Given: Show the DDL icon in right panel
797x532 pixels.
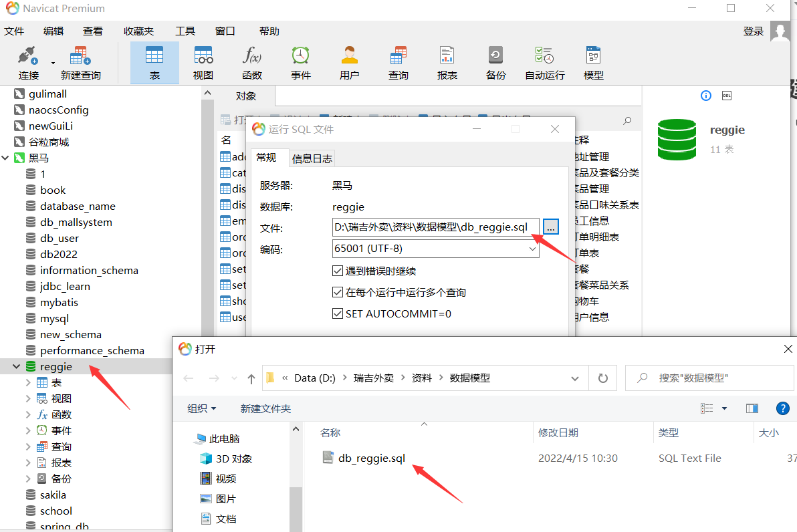Looking at the screenshot, I should tap(727, 96).
